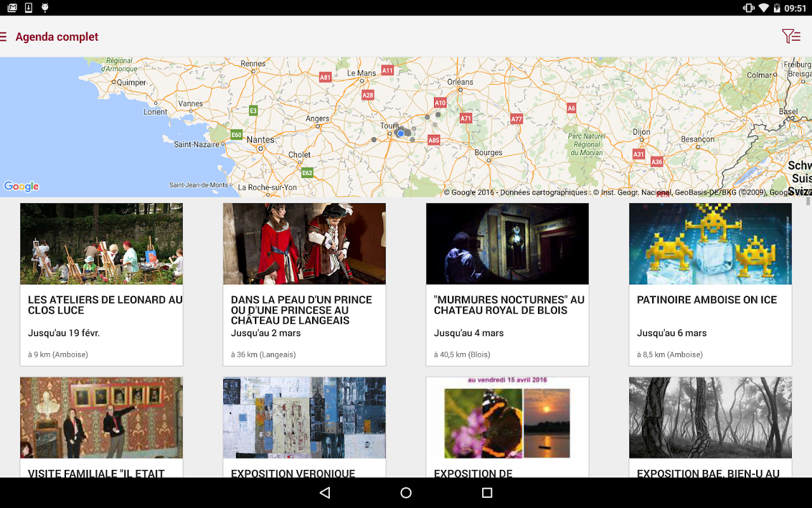Image resolution: width=812 pixels, height=508 pixels.
Task: Open the black-and-white forest exhibition thumbnail
Action: [710, 418]
